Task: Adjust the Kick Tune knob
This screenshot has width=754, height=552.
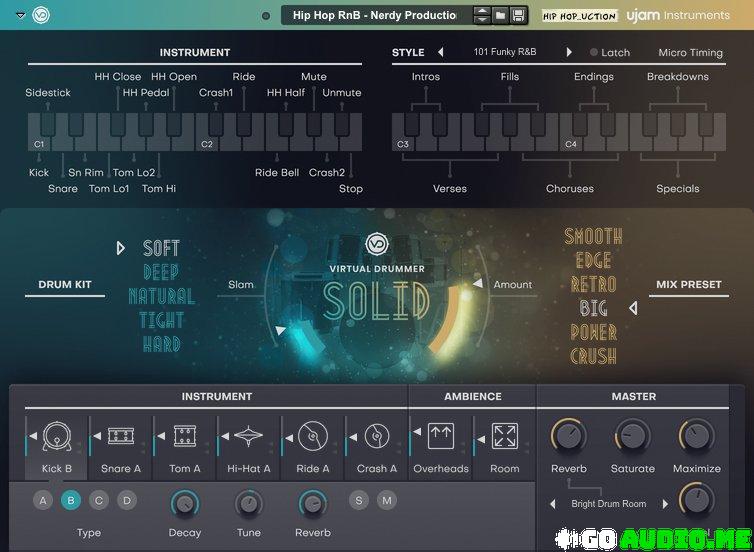Action: (x=249, y=504)
